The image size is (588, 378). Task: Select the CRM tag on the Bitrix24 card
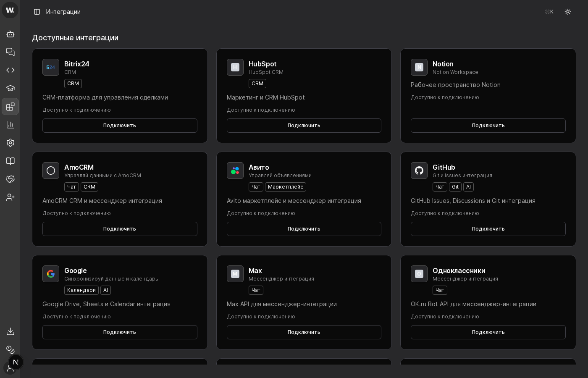(x=73, y=84)
